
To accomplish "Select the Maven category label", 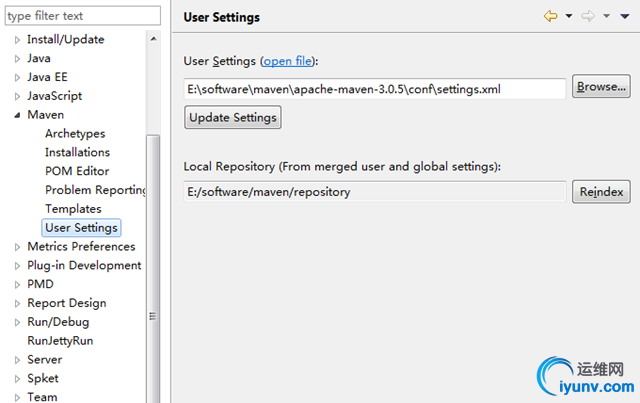I will (x=46, y=115).
